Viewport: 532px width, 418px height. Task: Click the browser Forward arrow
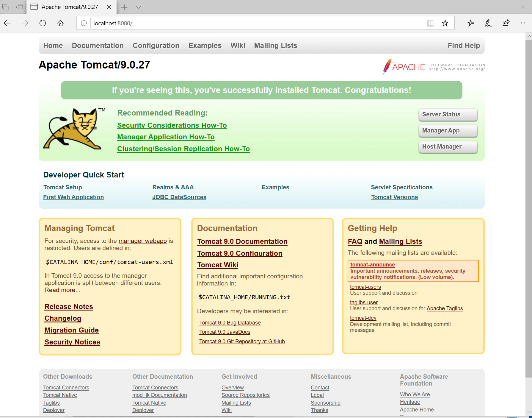(25, 23)
